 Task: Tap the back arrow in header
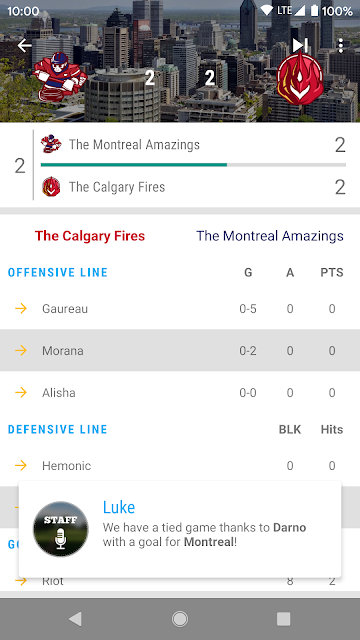pyautogui.click(x=24, y=46)
